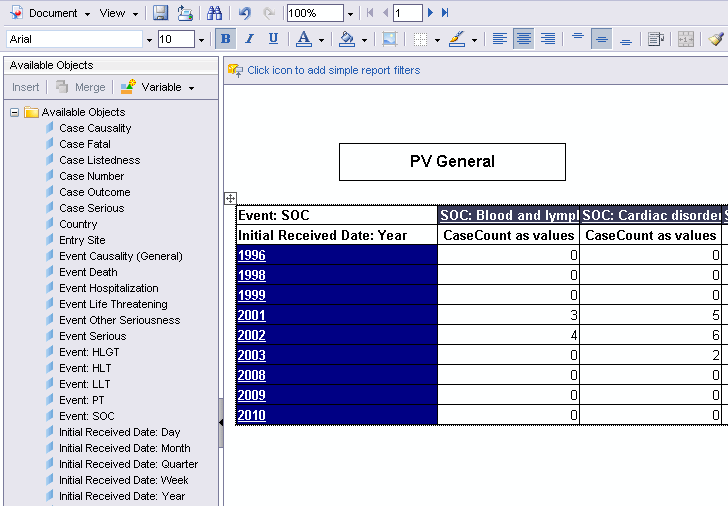
Task: Select Event: SOC in object list
Action: click(x=86, y=416)
